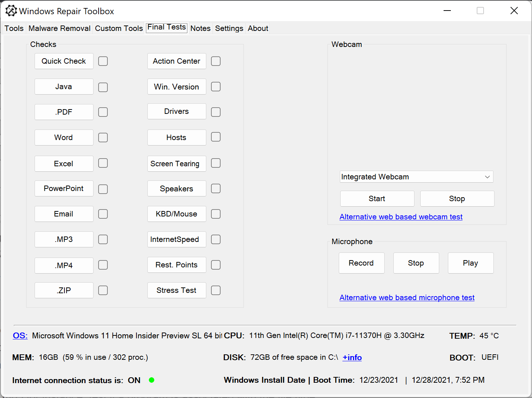532x398 pixels.
Task: Tick the PowerPoint checkbox
Action: click(103, 189)
